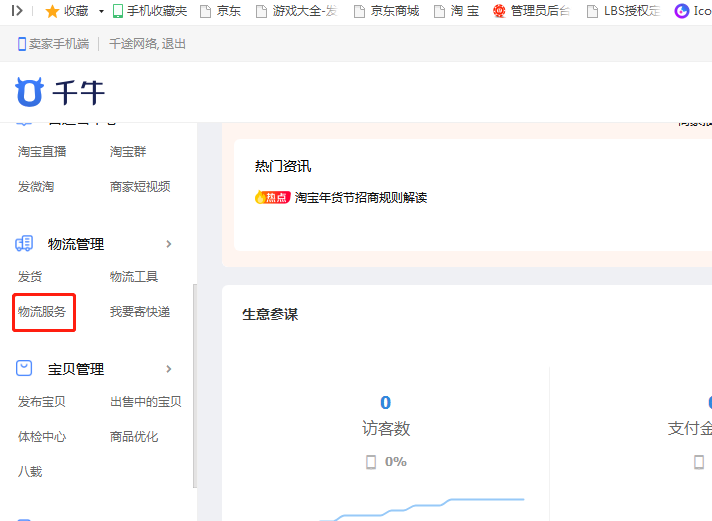Open 发微淘 in sidebar

[36, 186]
